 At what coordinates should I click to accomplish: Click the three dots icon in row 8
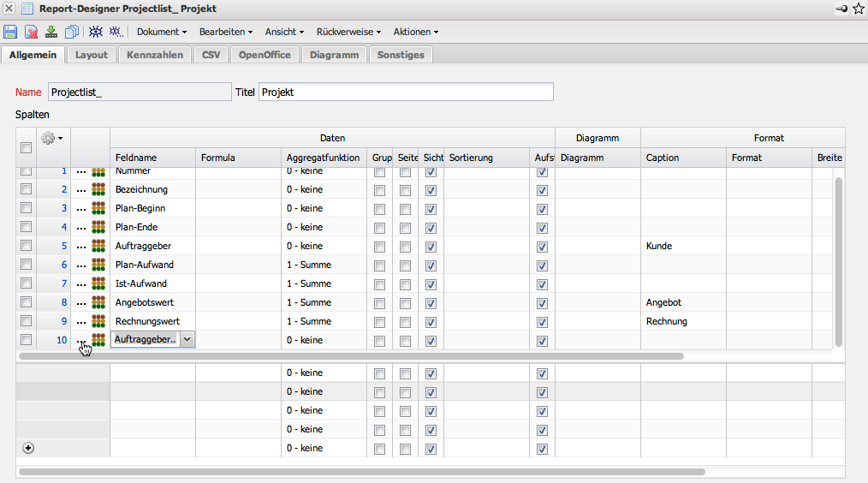click(x=80, y=302)
